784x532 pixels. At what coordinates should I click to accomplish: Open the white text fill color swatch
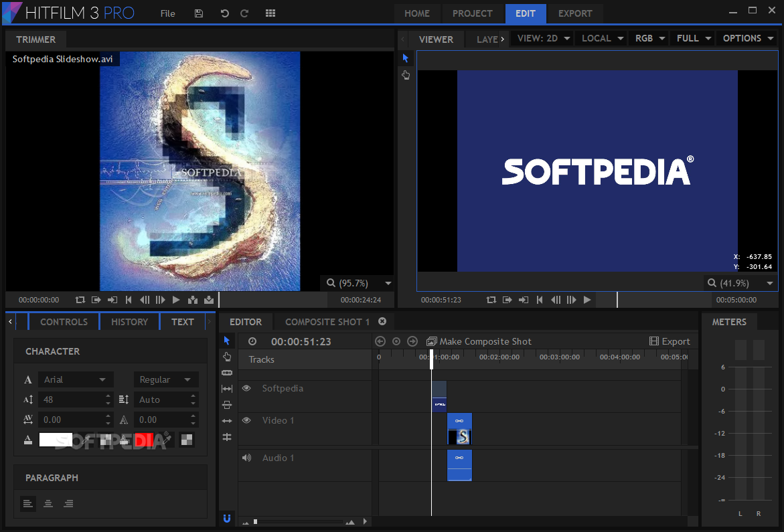point(56,440)
